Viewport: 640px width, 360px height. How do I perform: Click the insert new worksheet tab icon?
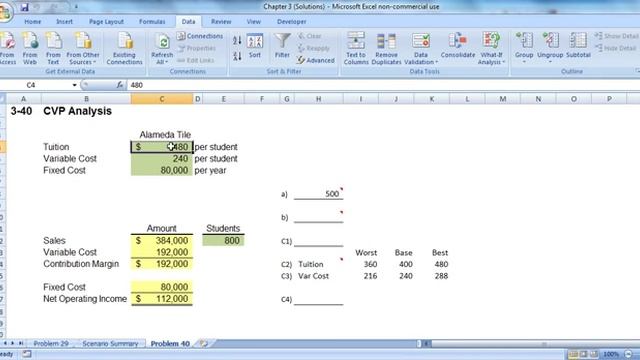click(x=204, y=344)
